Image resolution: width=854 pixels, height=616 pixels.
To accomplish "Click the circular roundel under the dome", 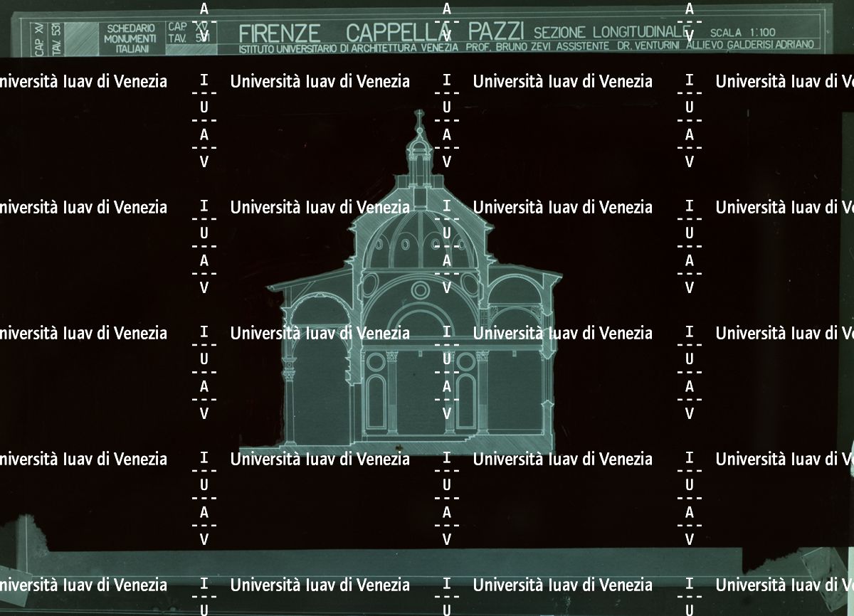I will pyautogui.click(x=421, y=290).
